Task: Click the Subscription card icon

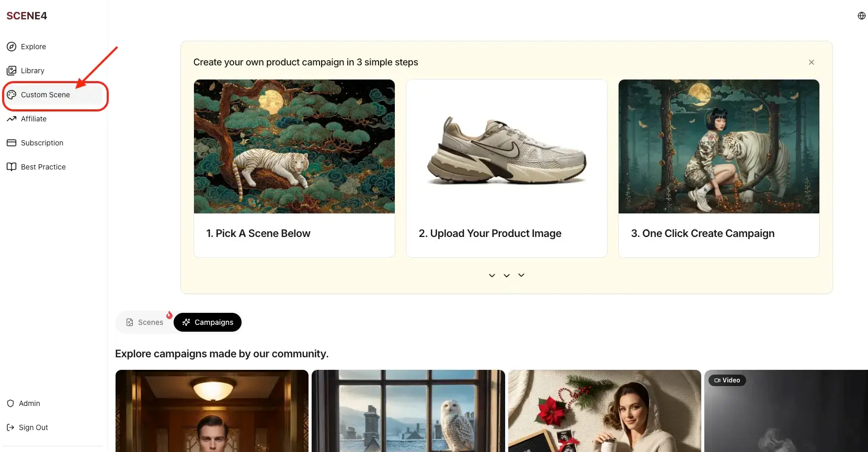Action: click(x=12, y=142)
